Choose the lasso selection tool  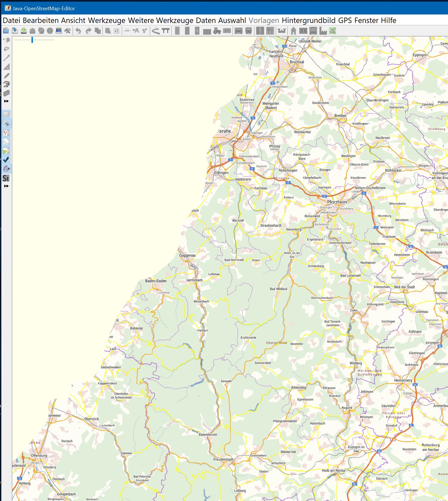pyautogui.click(x=6, y=49)
